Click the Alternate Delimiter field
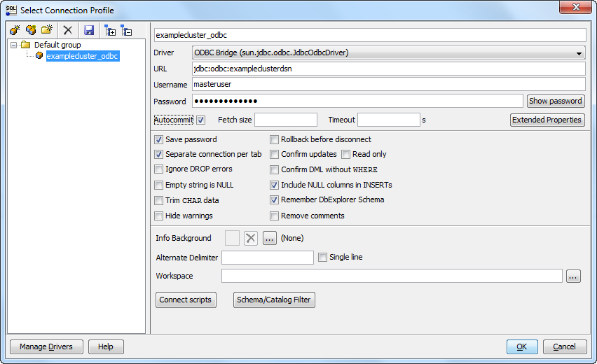 [x=268, y=258]
